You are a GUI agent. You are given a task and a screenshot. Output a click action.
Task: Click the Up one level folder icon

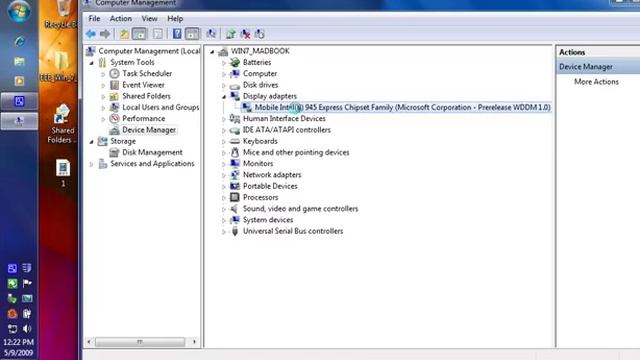(124, 34)
